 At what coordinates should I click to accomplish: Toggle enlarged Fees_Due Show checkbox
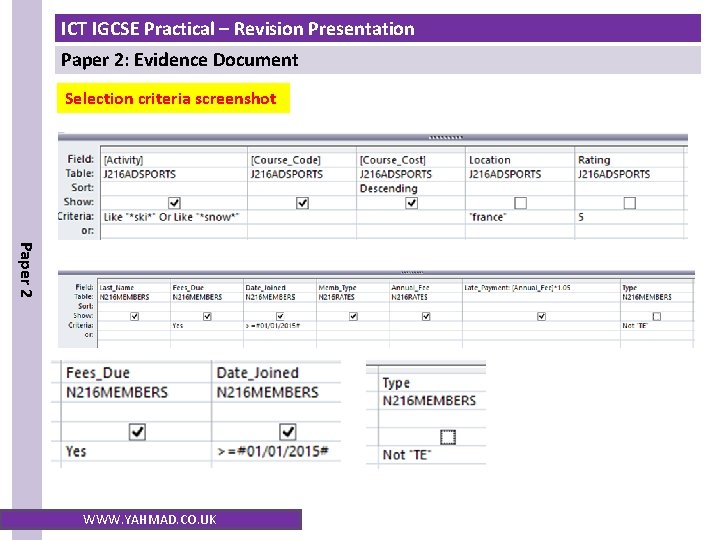[x=137, y=432]
